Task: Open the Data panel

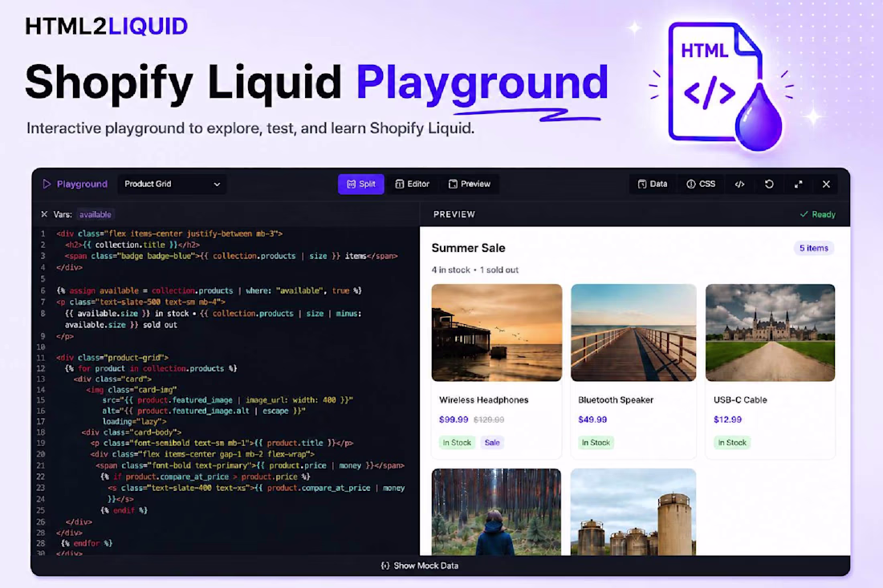Action: click(x=653, y=184)
